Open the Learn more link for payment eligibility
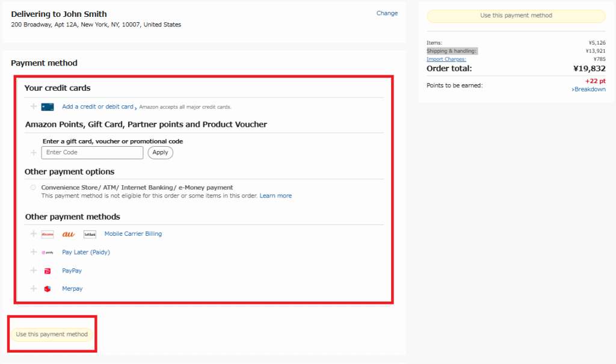This screenshot has height=364, width=616. coord(276,196)
